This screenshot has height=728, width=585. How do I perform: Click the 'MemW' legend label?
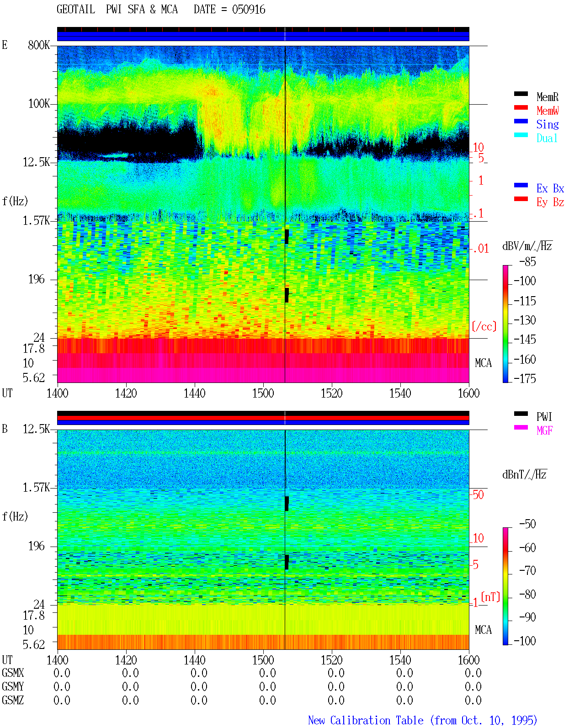coord(548,111)
